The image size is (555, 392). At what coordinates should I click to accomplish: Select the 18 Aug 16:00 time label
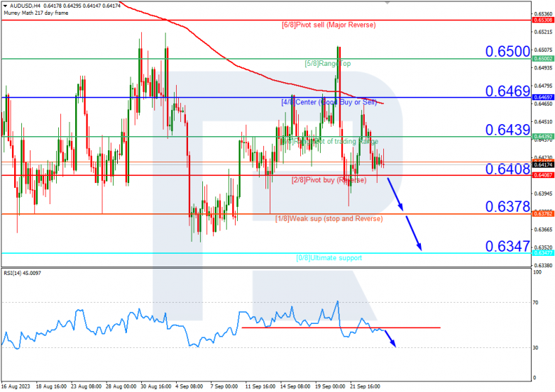[51, 387]
